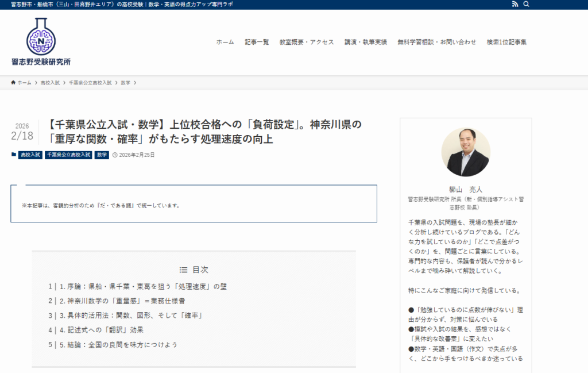
Task: Click the home icon in breadcrumb
Action: point(13,83)
